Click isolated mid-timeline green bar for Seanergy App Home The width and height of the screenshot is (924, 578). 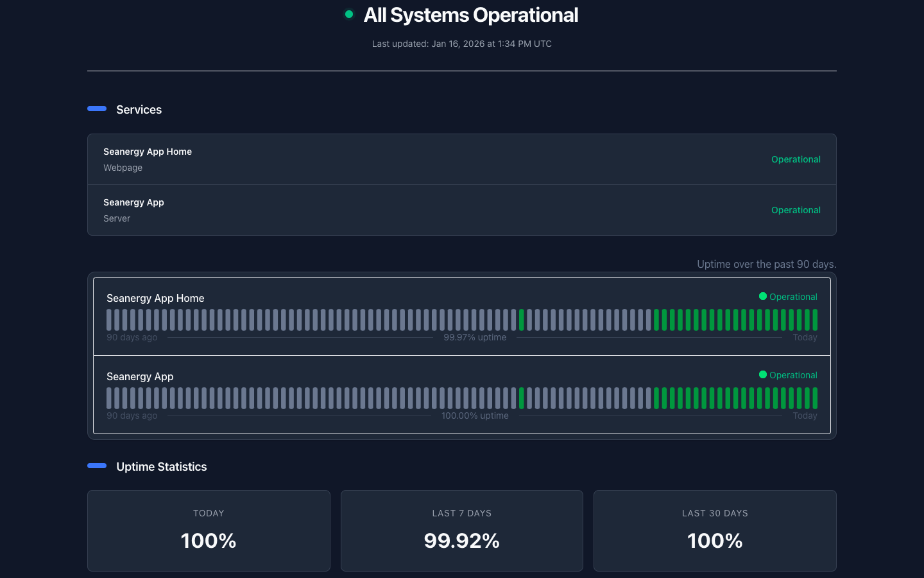[522, 320]
